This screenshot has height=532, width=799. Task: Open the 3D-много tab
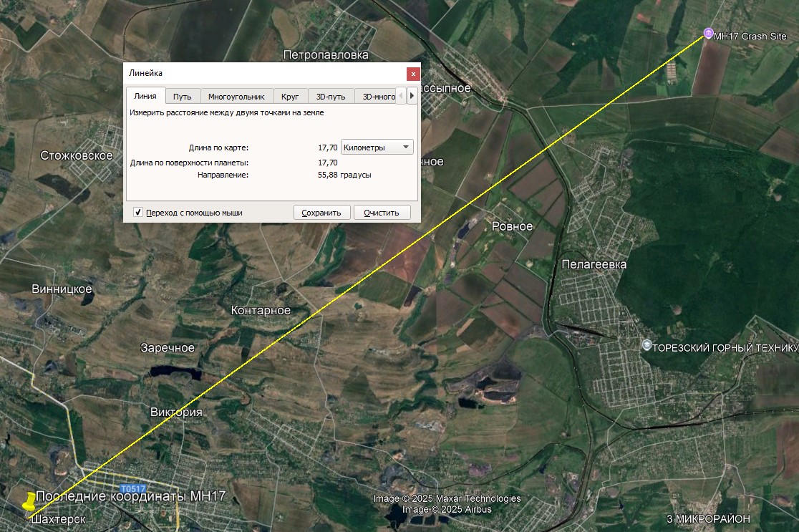pyautogui.click(x=379, y=97)
